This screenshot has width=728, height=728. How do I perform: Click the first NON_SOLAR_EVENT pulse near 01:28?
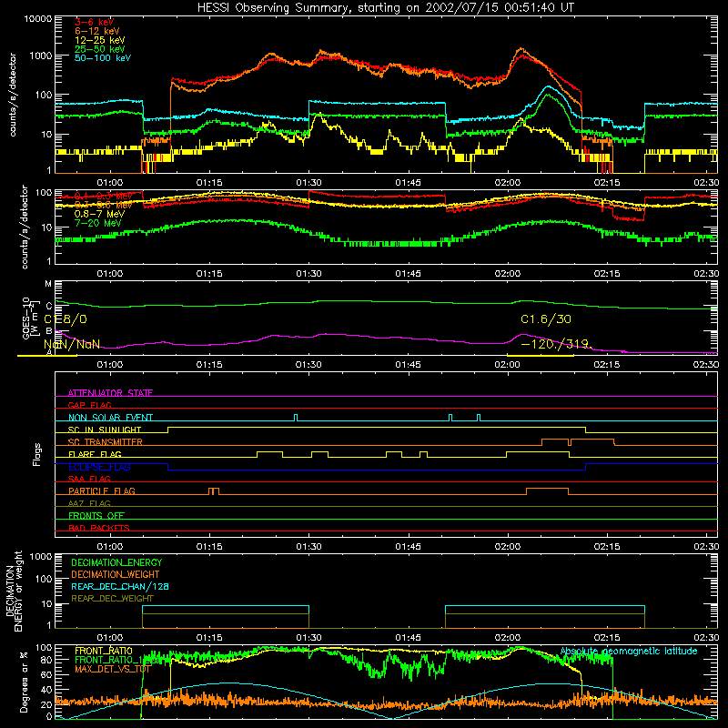click(296, 418)
